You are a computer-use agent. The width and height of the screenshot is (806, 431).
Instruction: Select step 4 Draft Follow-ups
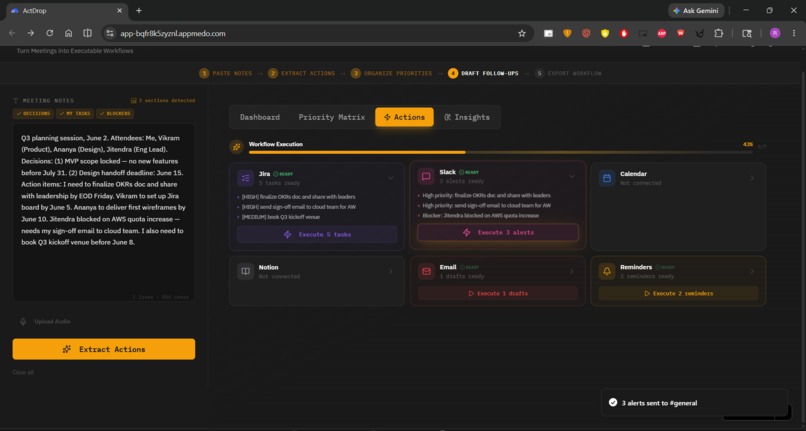483,74
